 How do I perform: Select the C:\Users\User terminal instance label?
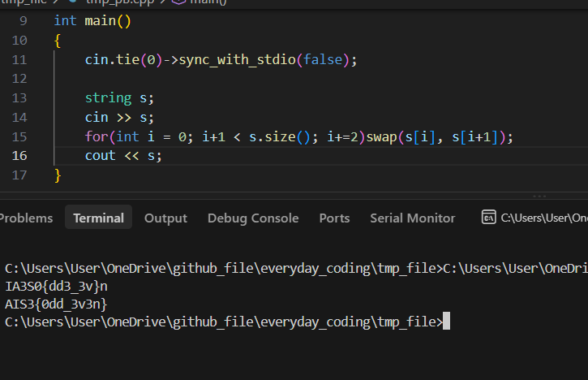coord(544,218)
